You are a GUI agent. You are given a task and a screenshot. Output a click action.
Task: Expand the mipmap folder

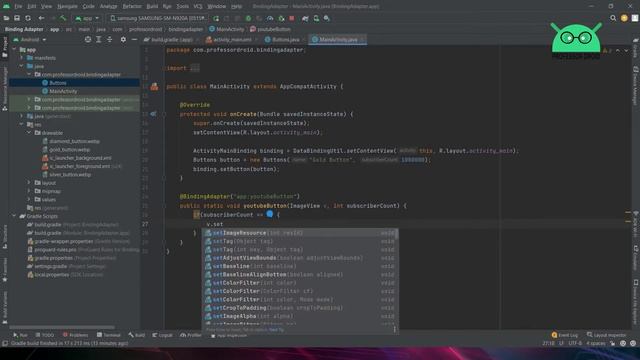(29, 191)
